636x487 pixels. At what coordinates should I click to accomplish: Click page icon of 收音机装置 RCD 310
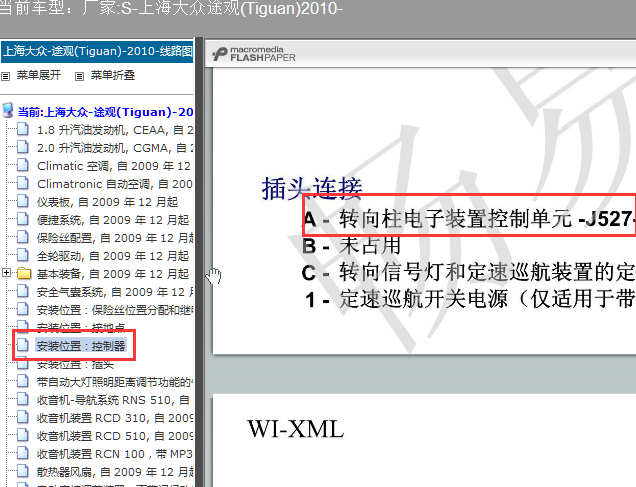(23, 417)
